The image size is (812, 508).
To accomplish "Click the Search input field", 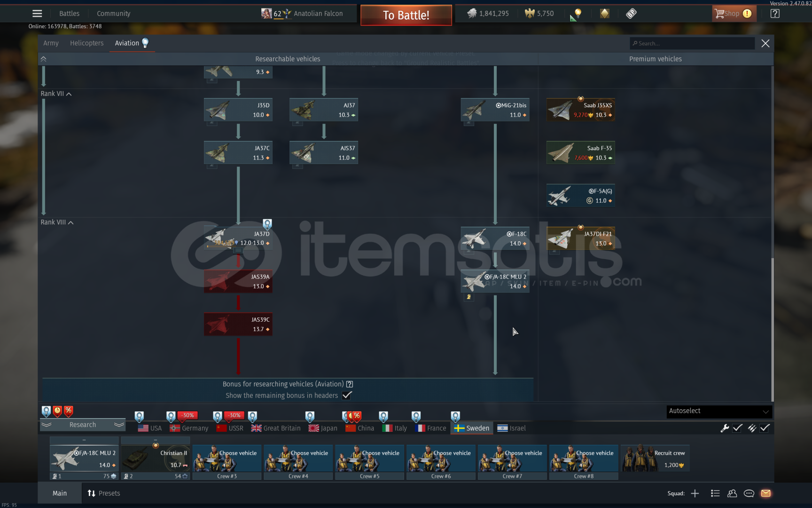I will (692, 43).
